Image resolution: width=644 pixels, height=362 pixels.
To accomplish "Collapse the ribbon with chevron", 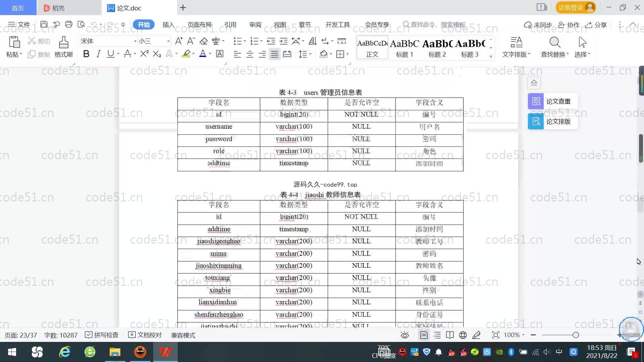I will pos(633,24).
